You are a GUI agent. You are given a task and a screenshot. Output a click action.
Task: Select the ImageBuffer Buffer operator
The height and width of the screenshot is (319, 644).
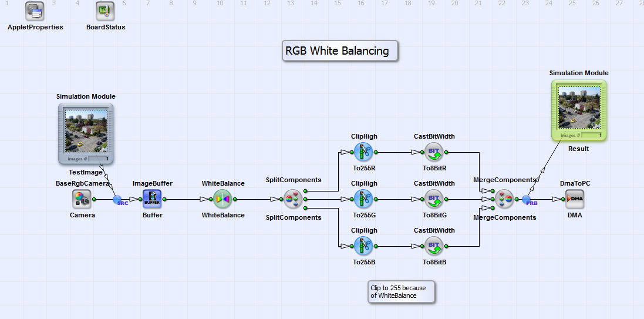pyautogui.click(x=153, y=199)
